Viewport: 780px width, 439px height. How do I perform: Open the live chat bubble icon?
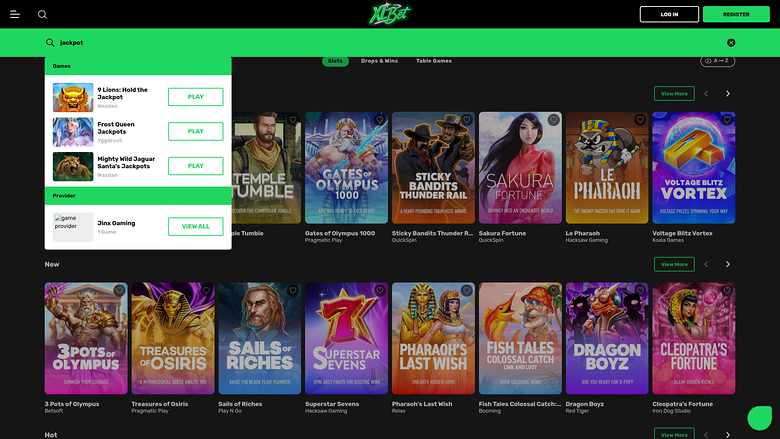click(x=760, y=418)
